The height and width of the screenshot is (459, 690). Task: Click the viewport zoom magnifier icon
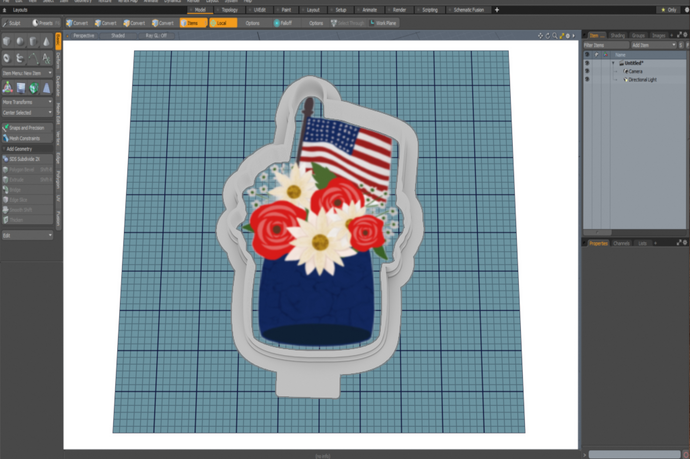[x=554, y=36]
